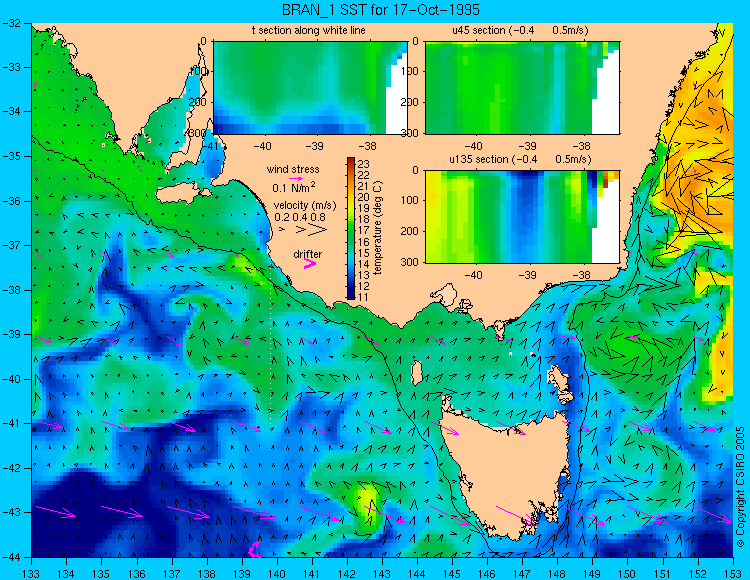The image size is (750, 580).
Task: Click latitude axis label "-37"
Action: (10, 245)
